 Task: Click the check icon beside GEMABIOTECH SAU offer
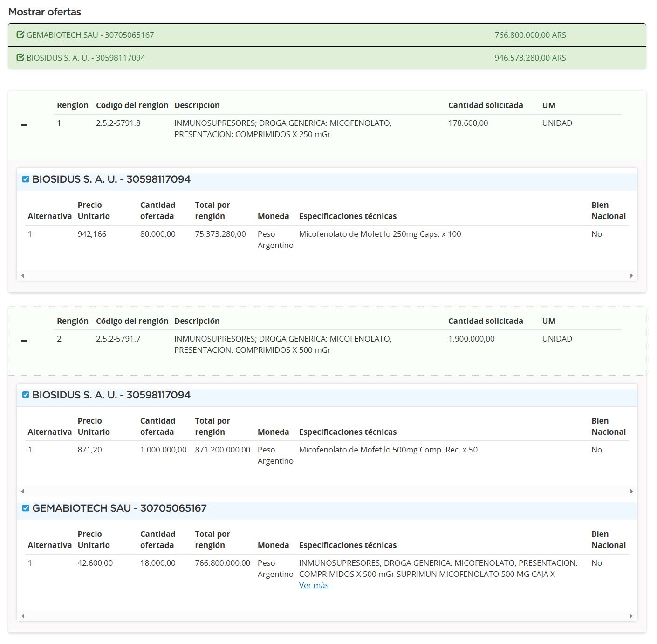tap(20, 35)
